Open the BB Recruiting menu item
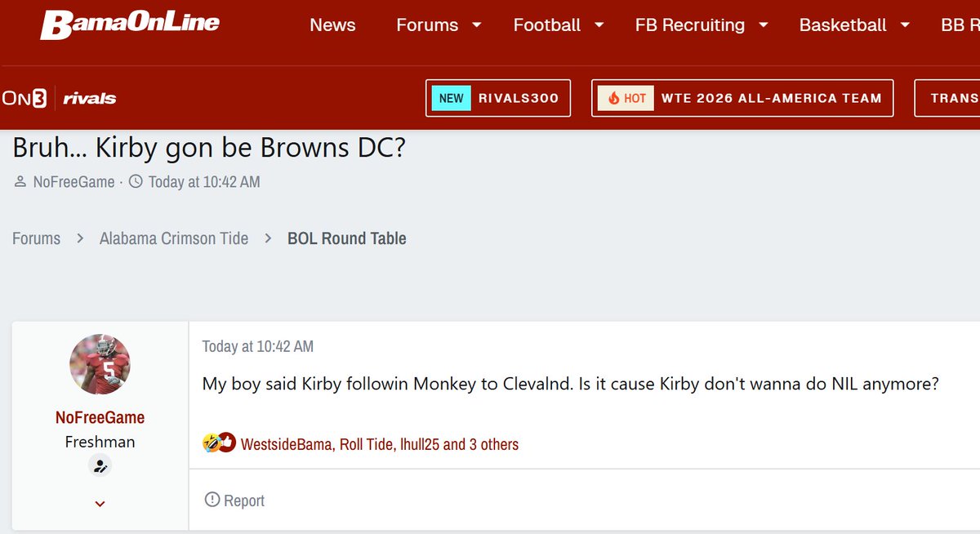 [x=960, y=25]
